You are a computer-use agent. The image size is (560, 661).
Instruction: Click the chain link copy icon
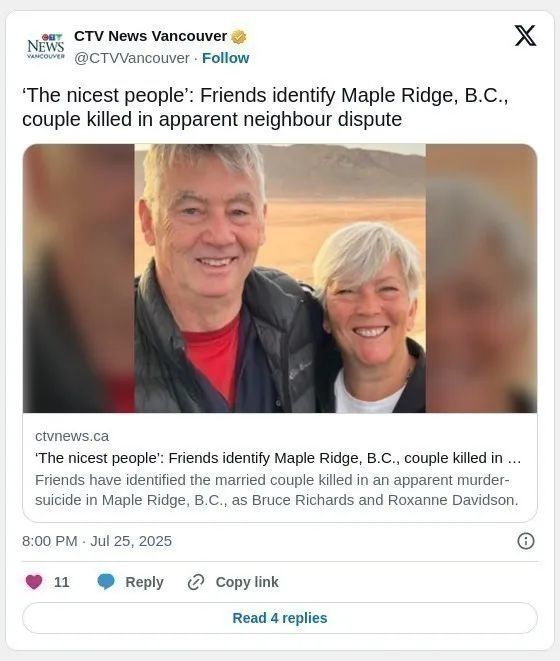(x=196, y=582)
